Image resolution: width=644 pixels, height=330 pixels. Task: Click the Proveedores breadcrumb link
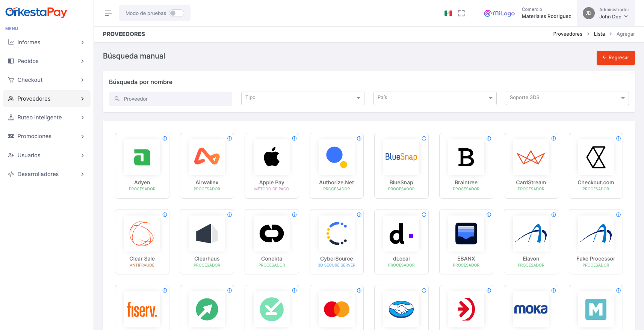(x=567, y=34)
